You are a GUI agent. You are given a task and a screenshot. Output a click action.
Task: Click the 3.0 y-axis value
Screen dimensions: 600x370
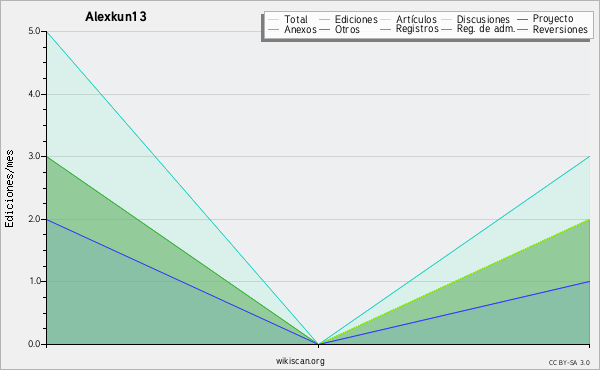[x=34, y=156]
